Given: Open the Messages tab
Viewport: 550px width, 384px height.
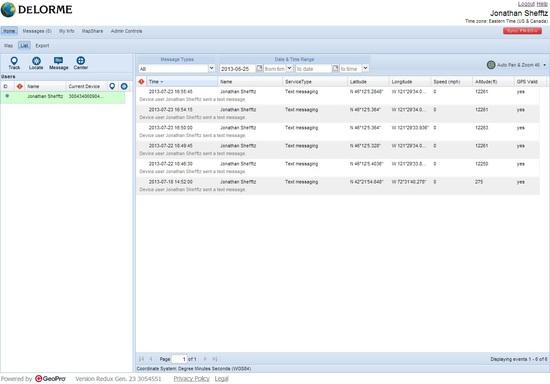Looking at the screenshot, I should (37, 31).
